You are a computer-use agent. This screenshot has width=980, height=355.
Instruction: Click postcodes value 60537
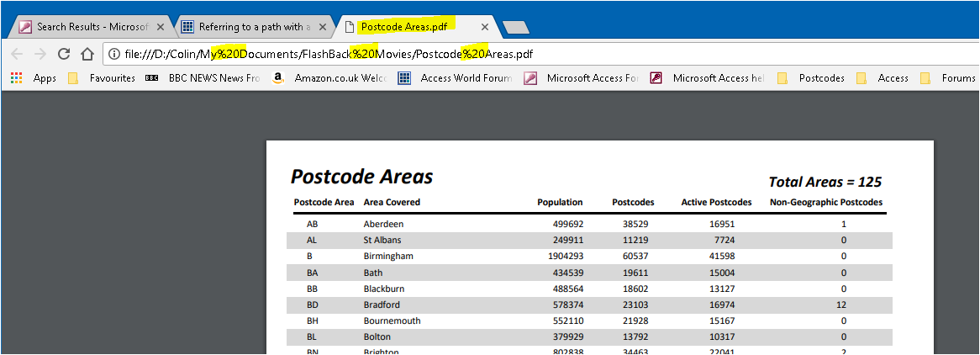pyautogui.click(x=635, y=256)
